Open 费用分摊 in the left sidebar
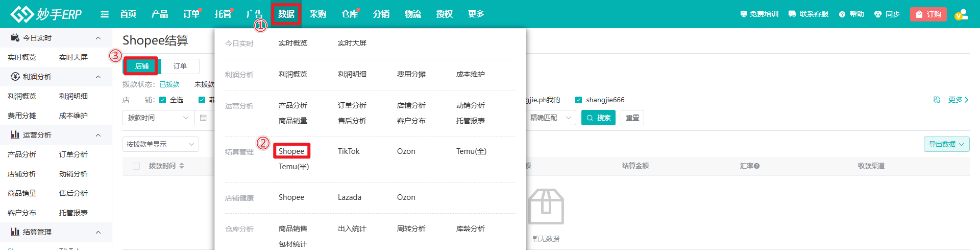 tap(22, 116)
